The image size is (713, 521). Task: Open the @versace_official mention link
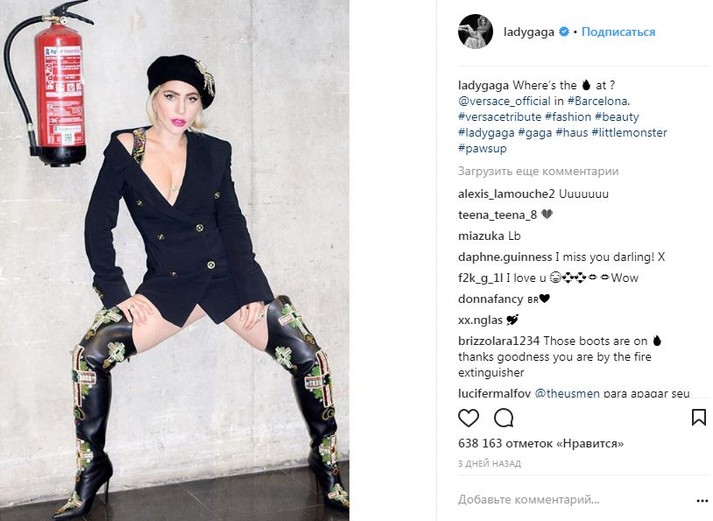point(504,101)
